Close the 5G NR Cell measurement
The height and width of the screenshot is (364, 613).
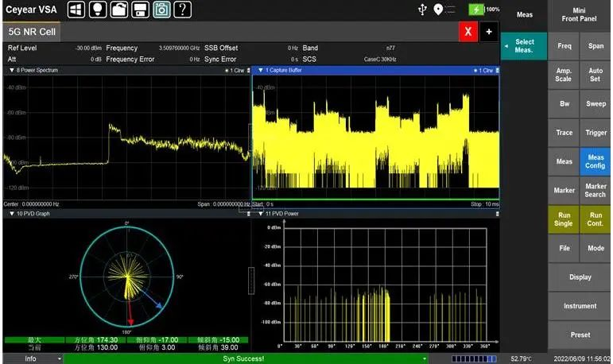pos(468,32)
